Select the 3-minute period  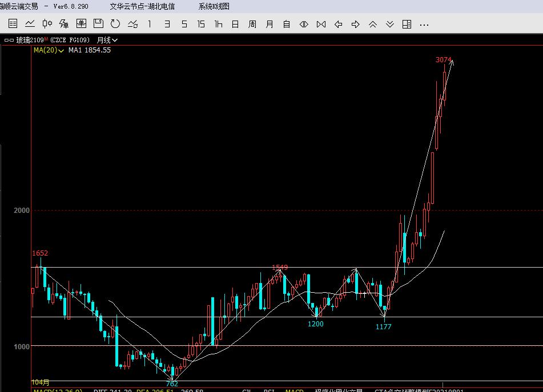tap(167, 24)
